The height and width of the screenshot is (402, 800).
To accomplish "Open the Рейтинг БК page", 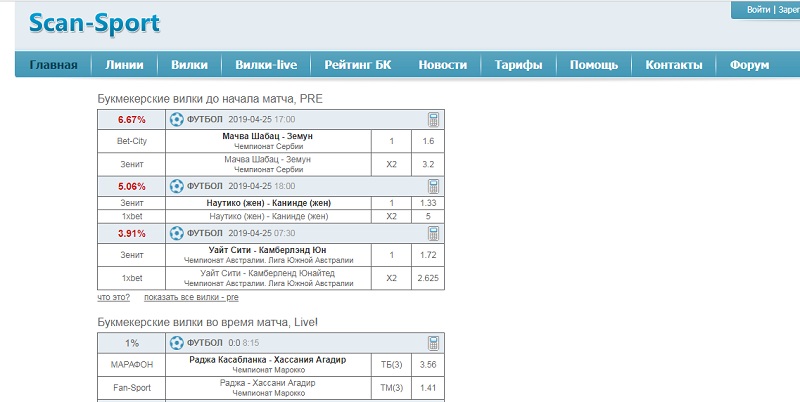I will tap(358, 65).
